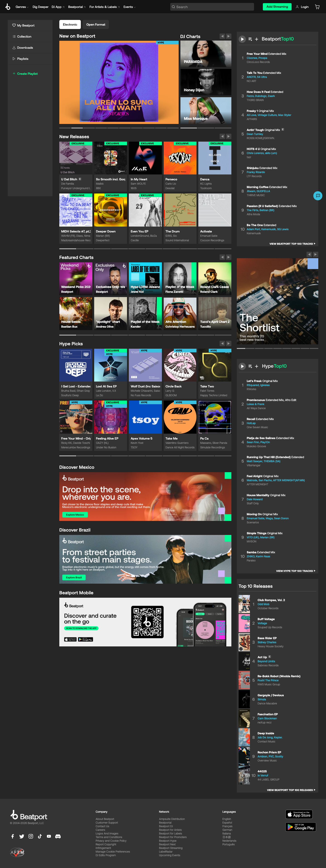Click plus icon next to Beatport Top10
The width and height of the screenshot is (326, 868).
(x=257, y=39)
